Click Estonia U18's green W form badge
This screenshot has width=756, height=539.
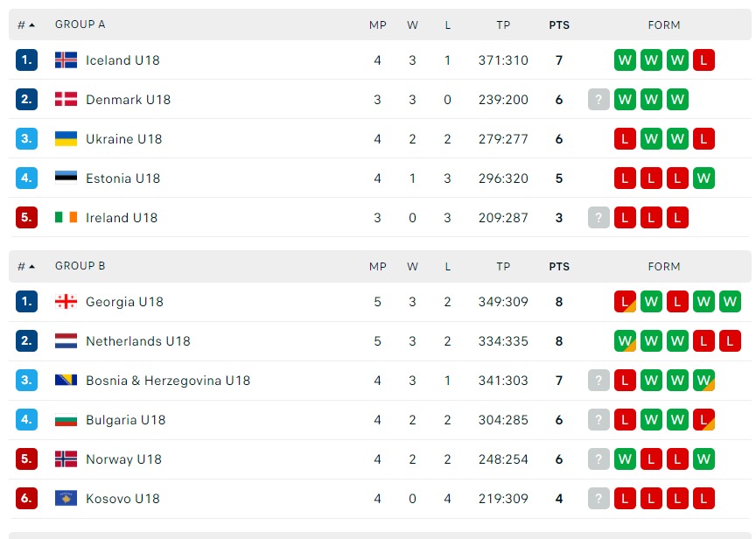(703, 178)
